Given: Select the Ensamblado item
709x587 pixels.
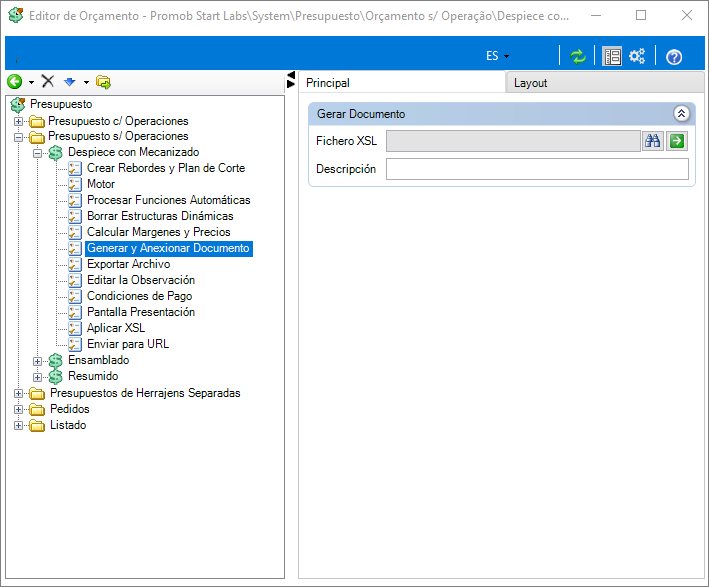Looking at the screenshot, I should [x=99, y=360].
